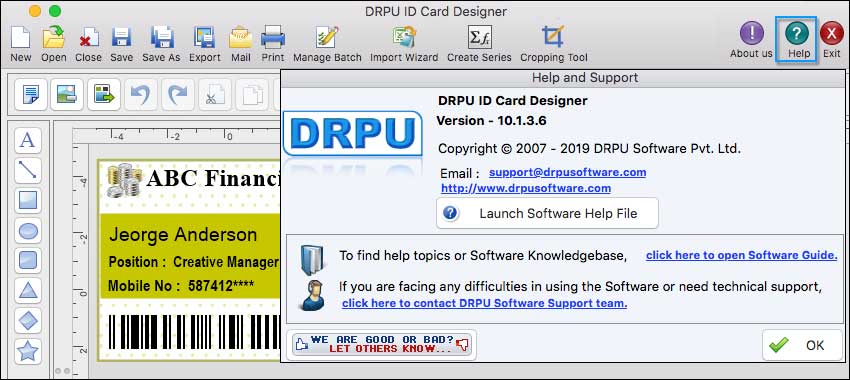Visit the http://www.drpusoftware.com link
The width and height of the screenshot is (850, 380).
(526, 188)
